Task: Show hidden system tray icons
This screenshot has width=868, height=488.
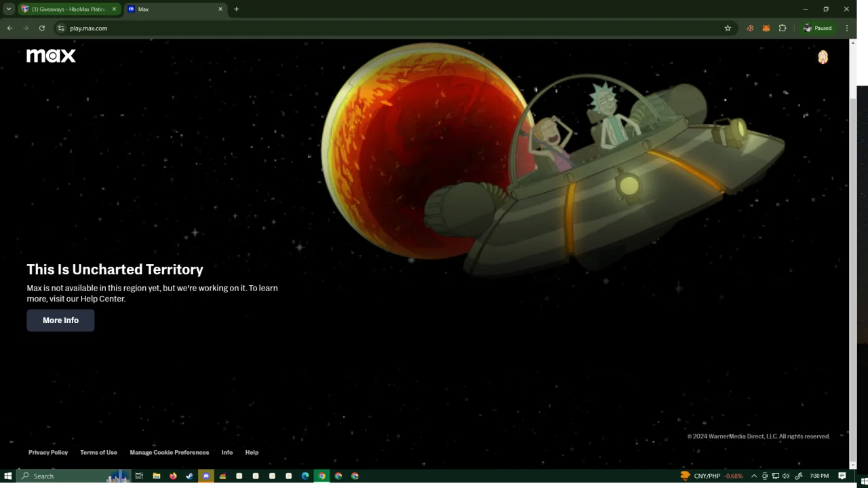Action: pyautogui.click(x=753, y=476)
